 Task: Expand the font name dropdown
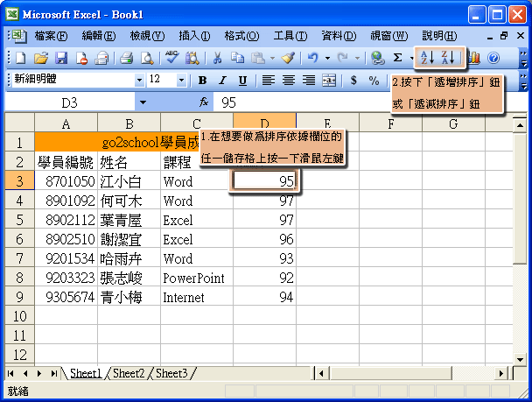tap(139, 81)
